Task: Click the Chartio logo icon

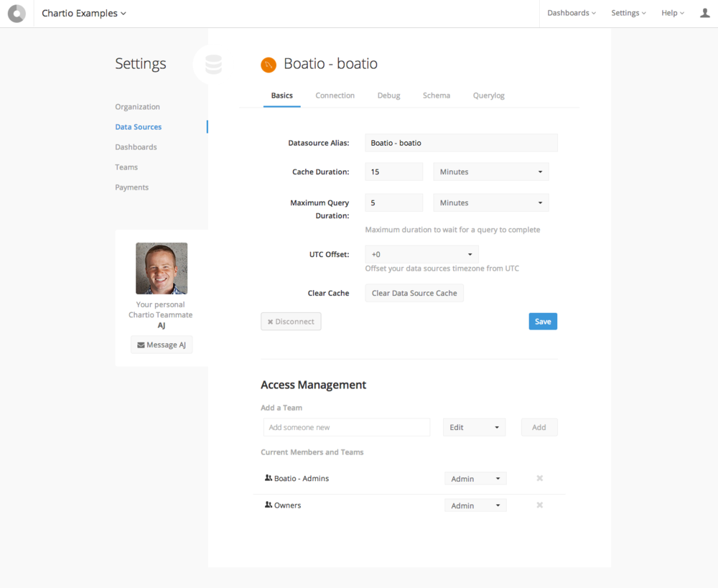Action: click(17, 13)
